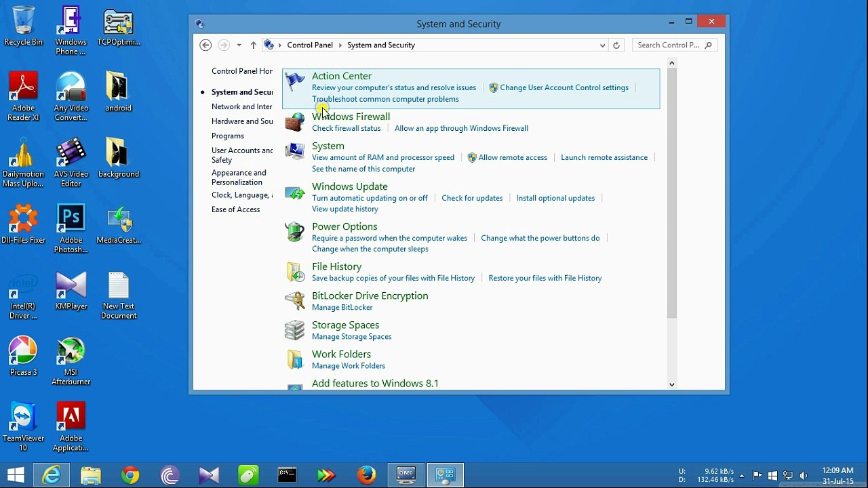Open the System computer icon
The width and height of the screenshot is (868, 488).
294,151
